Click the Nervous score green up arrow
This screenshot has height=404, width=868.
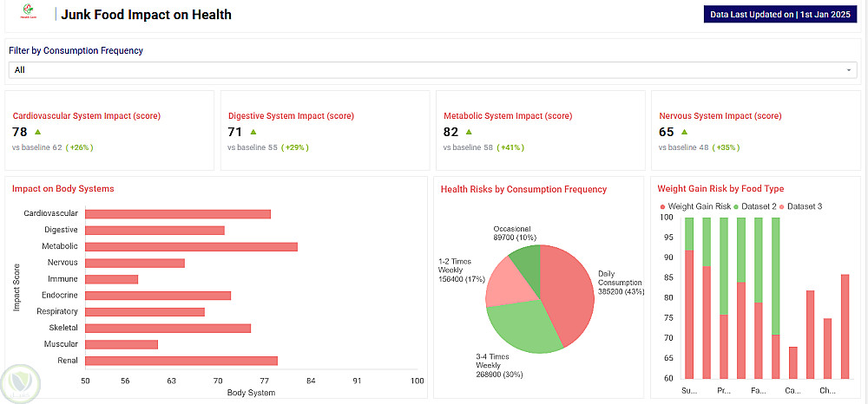pyautogui.click(x=684, y=132)
